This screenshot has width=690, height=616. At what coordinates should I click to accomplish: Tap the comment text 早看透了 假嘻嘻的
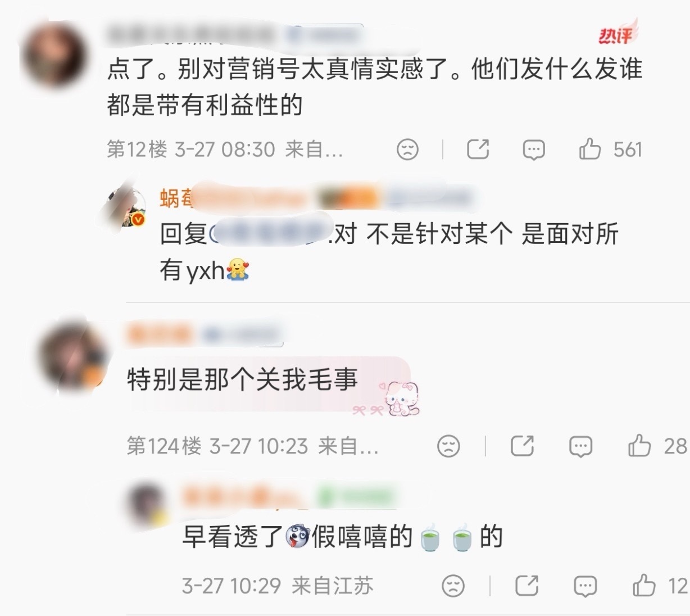(342, 537)
